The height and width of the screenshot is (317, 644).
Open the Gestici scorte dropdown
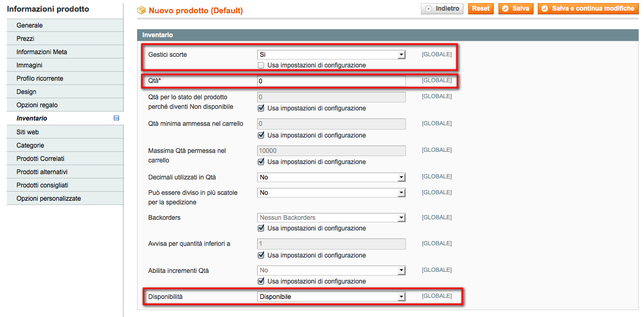(332, 55)
